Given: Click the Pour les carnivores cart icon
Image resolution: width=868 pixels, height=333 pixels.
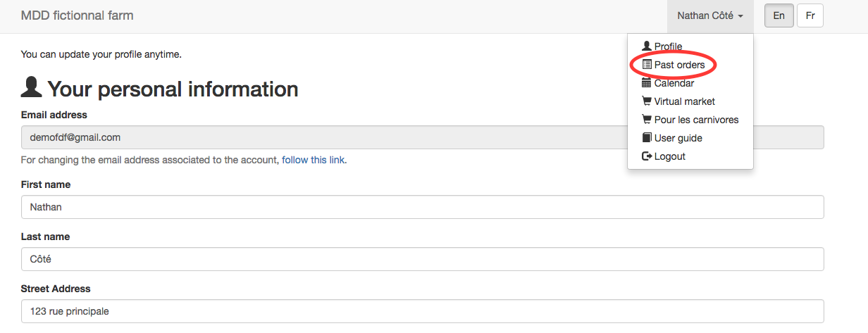Looking at the screenshot, I should tap(647, 120).
